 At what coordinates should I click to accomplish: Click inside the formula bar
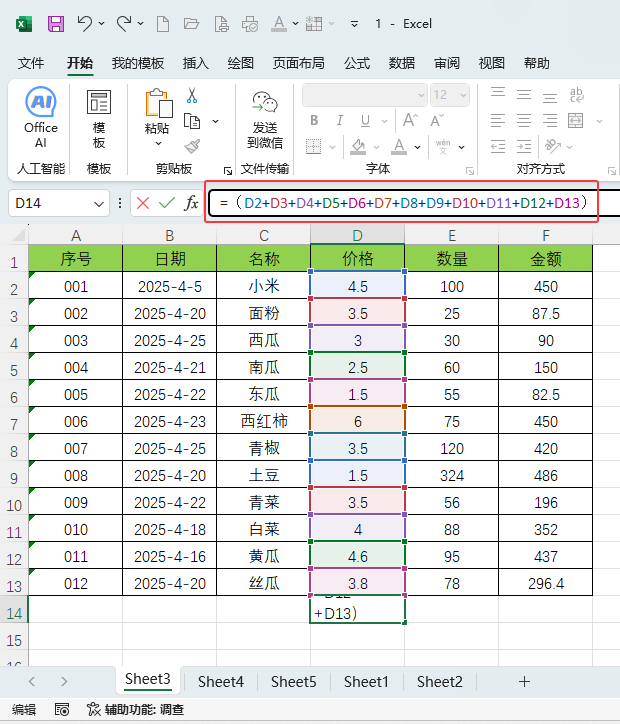pos(414,203)
